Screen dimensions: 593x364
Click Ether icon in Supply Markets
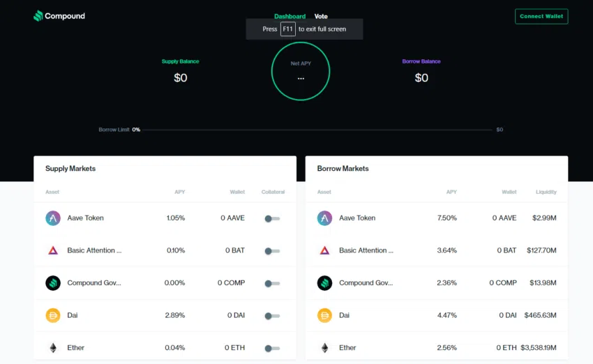tap(53, 348)
